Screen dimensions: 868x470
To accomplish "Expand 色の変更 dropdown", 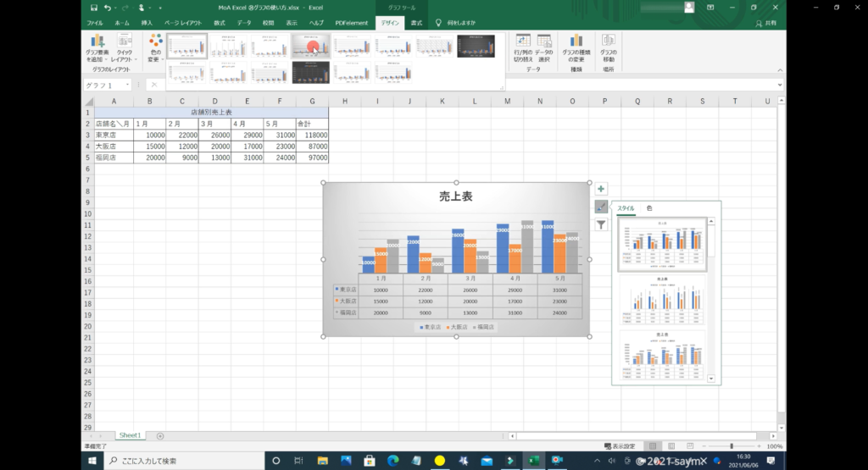I will pos(155,49).
